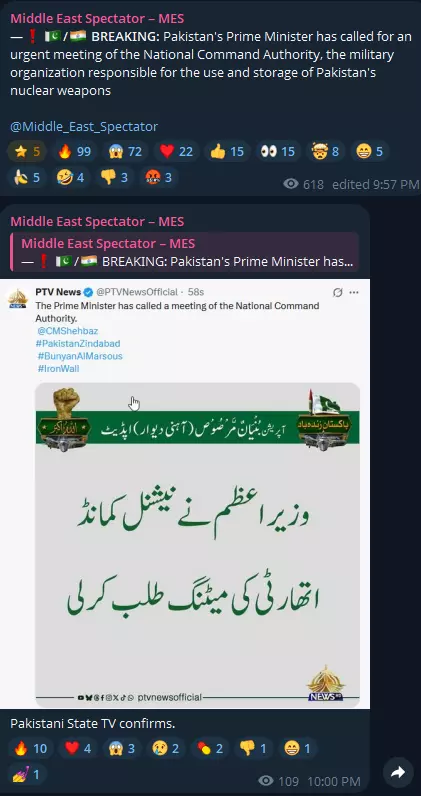Screen dimensions: 421x796
Task: Click the thumbs down reaction showing 1
Action: pos(253,748)
